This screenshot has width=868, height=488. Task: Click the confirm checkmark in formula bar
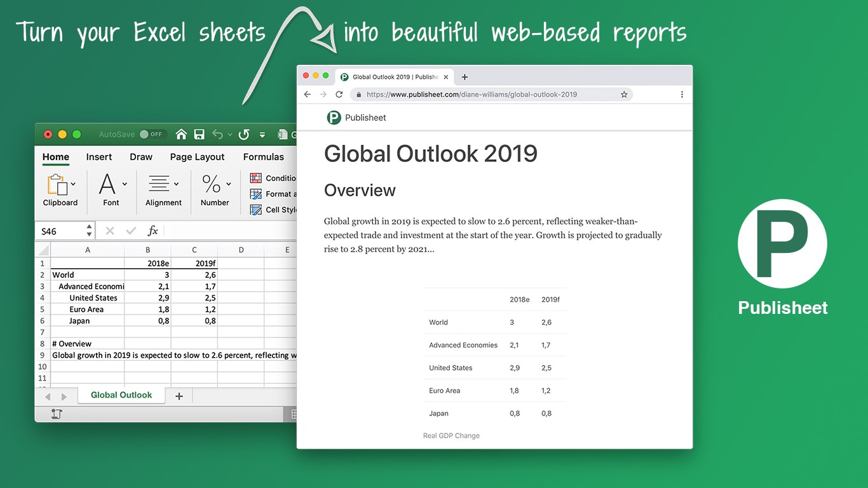click(x=131, y=231)
